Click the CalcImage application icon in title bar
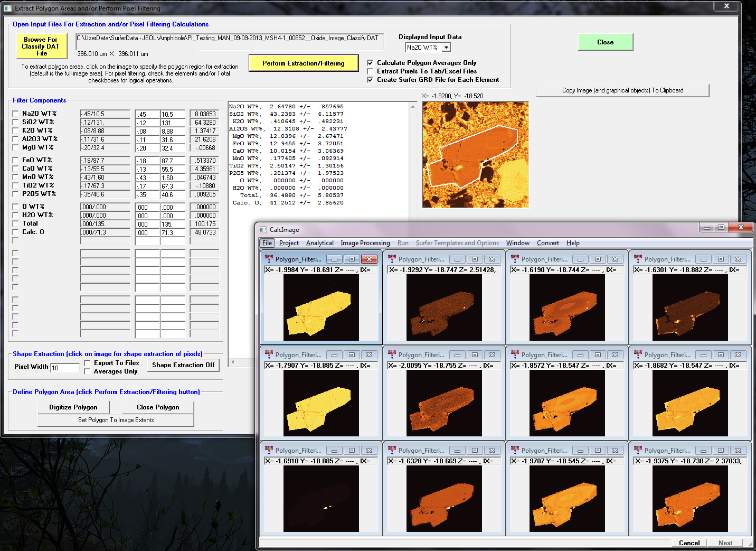Viewport: 756px width, 551px height. coord(263,230)
